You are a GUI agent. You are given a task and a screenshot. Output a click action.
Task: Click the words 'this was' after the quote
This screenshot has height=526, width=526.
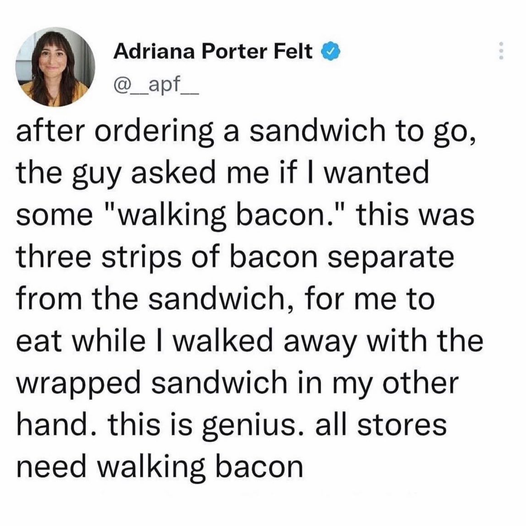[x=415, y=215]
